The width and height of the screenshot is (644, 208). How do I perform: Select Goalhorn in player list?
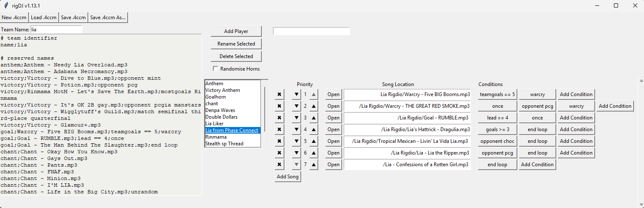(233, 97)
